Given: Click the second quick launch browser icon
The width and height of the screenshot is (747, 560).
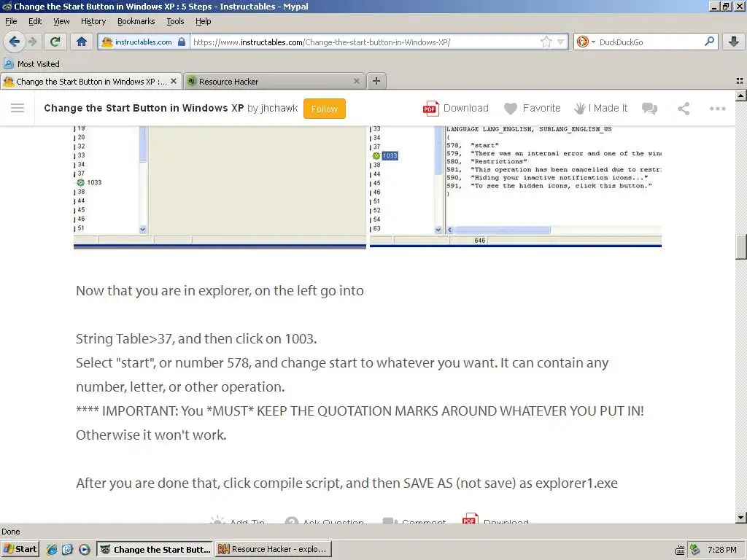Looking at the screenshot, I should [67, 549].
